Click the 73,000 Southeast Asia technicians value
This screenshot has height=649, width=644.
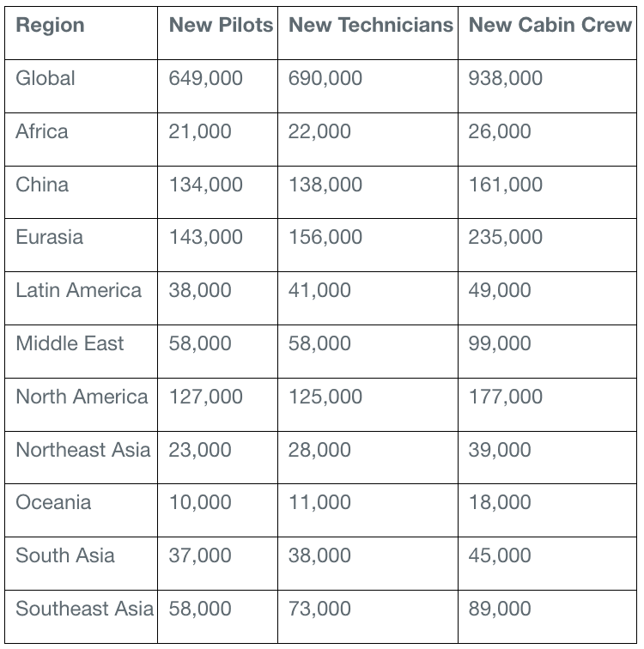(x=319, y=609)
